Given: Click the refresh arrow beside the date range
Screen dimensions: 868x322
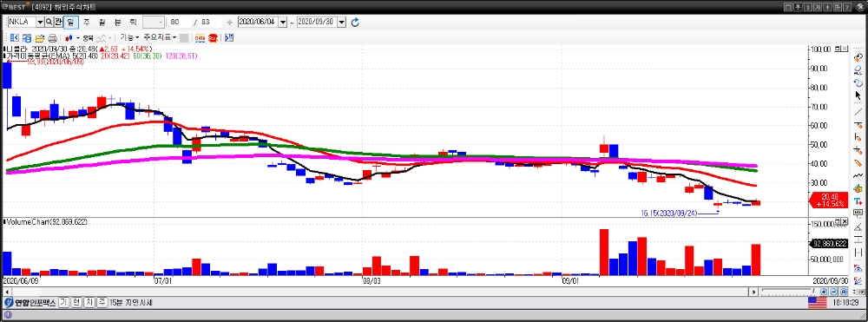Looking at the screenshot, I should tap(355, 22).
